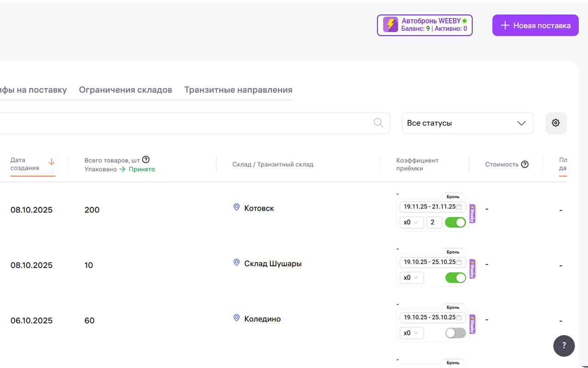The width and height of the screenshot is (588, 368).
Task: Click warehouse name Коледино
Action: click(x=262, y=319)
